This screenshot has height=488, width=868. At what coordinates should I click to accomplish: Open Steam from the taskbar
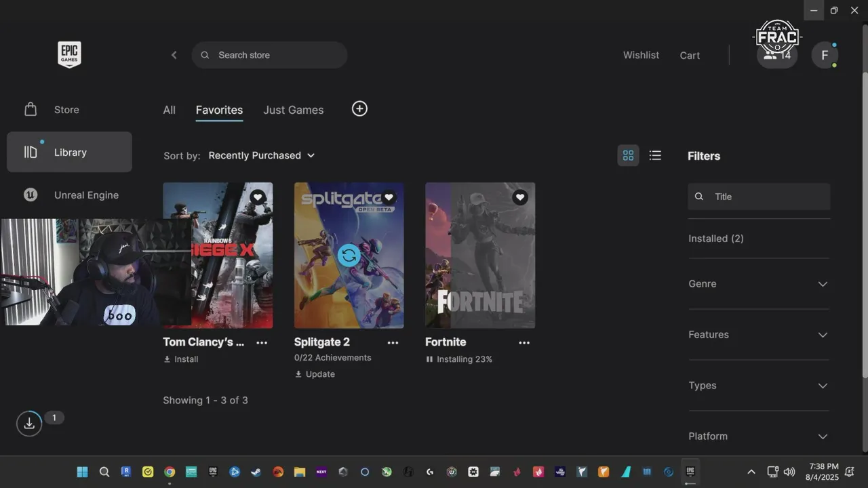(x=256, y=472)
